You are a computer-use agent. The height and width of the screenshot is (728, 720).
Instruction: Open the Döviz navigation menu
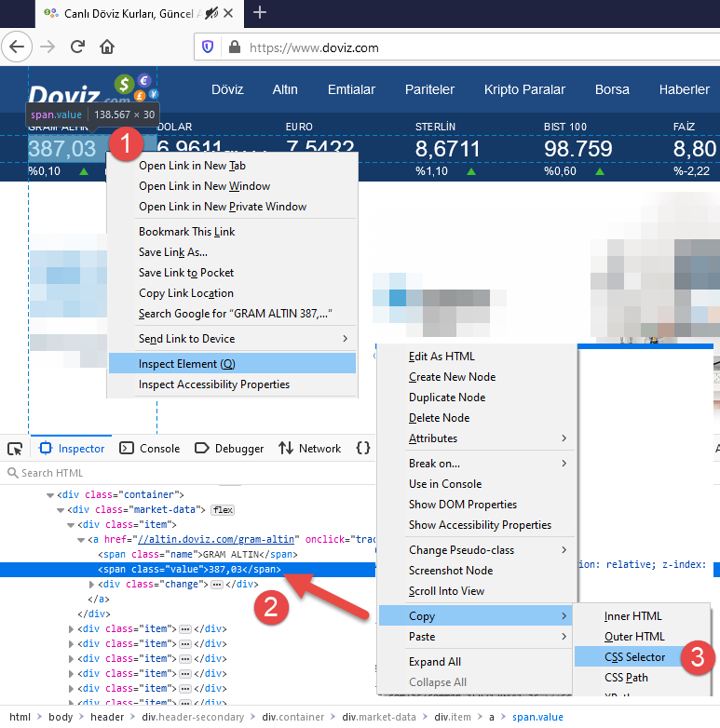coord(227,89)
